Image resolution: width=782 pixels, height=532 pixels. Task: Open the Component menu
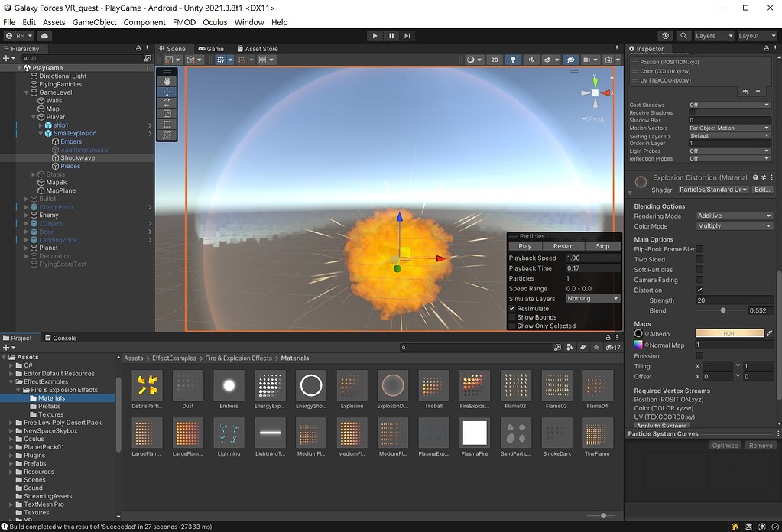coord(144,22)
